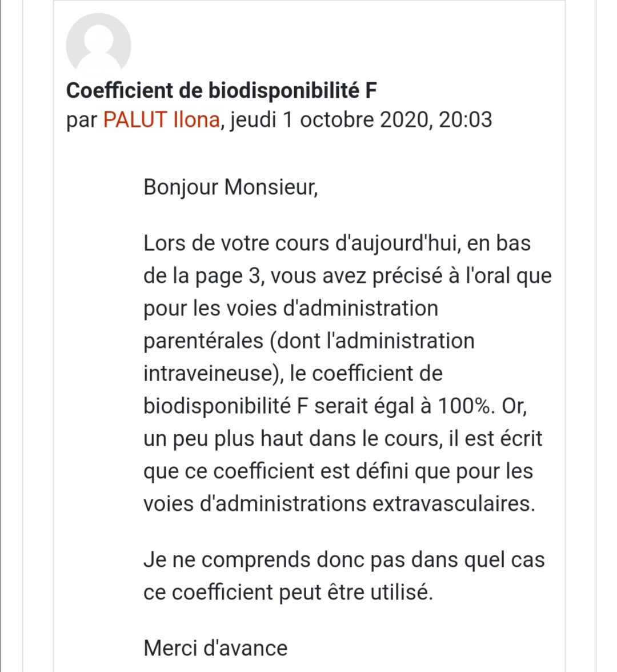Click the word "par" before the author name
This screenshot has width=617, height=672.
coord(82,121)
